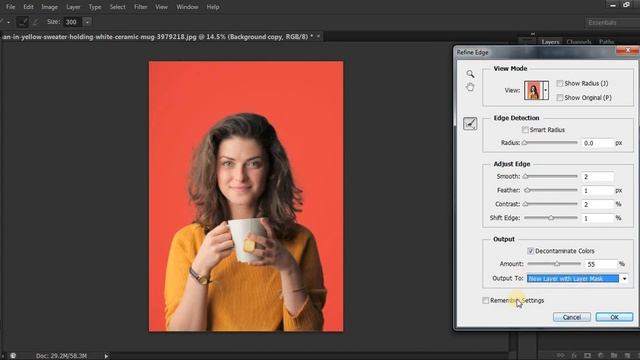This screenshot has width=640, height=360.
Task: Click the Size field showing 300
Action: pos(72,22)
